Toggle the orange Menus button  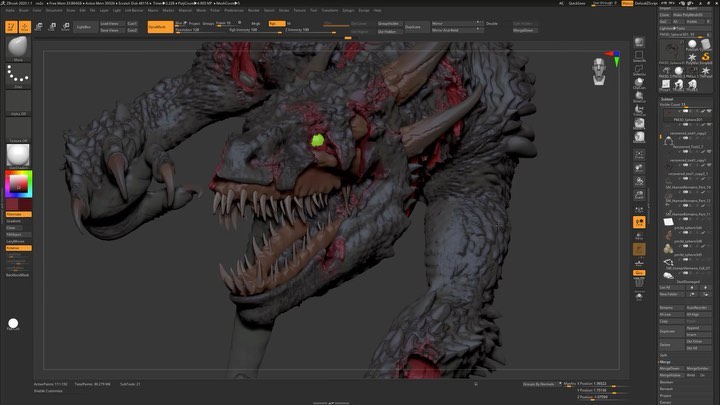pyautogui.click(x=627, y=3)
